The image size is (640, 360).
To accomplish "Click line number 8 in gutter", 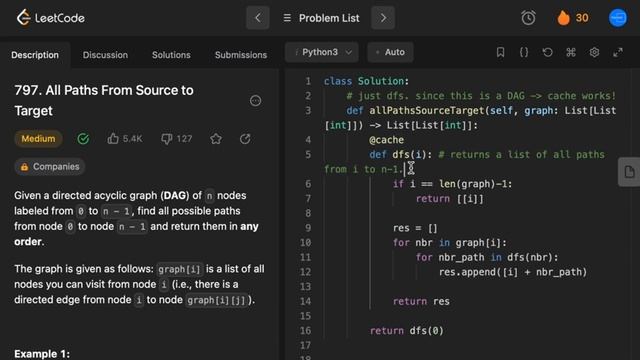I will click(x=308, y=213).
